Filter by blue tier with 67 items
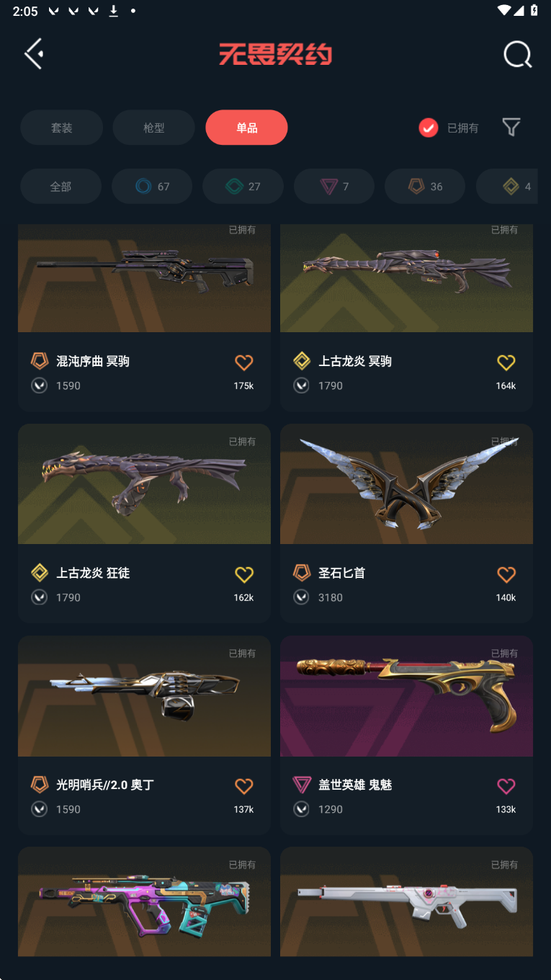This screenshot has height=980, width=551. click(152, 187)
